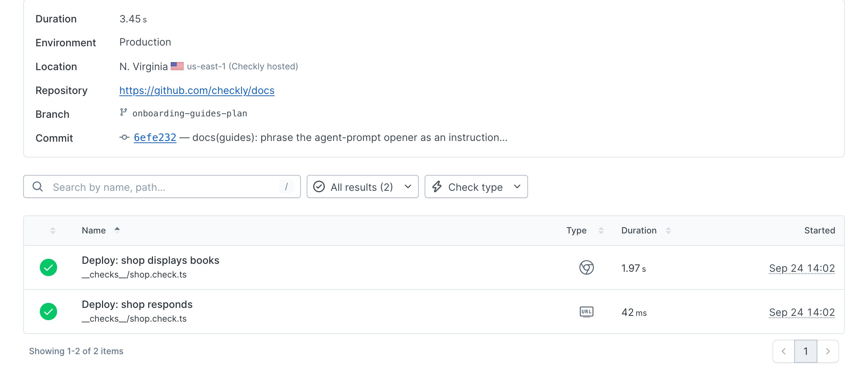Click passed status icon for shop displays books
The width and height of the screenshot is (868, 365).
[48, 267]
